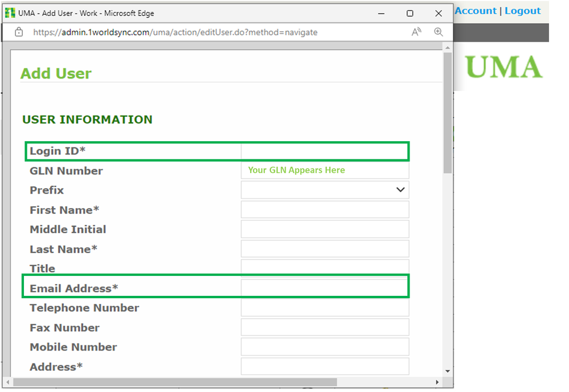Click the lock site information icon
The image size is (569, 392).
(x=19, y=32)
